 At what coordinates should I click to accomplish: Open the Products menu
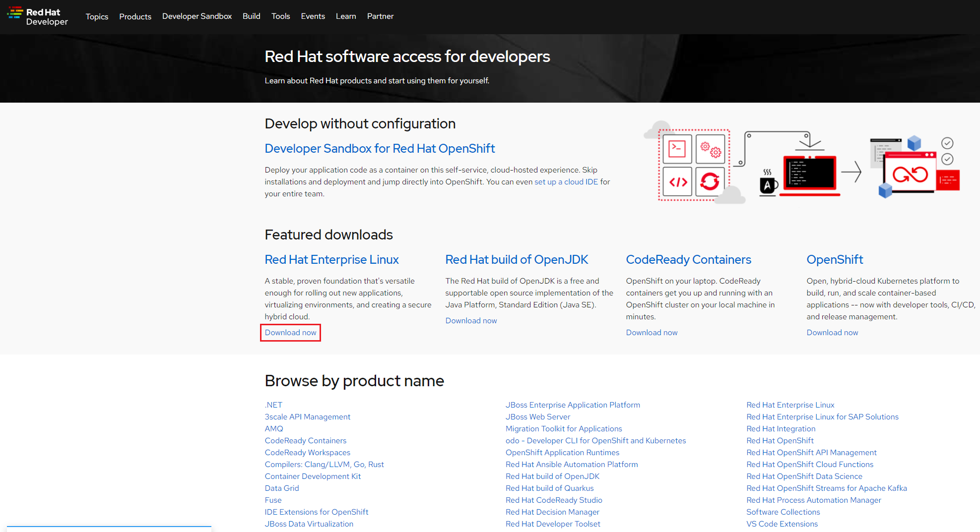(135, 16)
